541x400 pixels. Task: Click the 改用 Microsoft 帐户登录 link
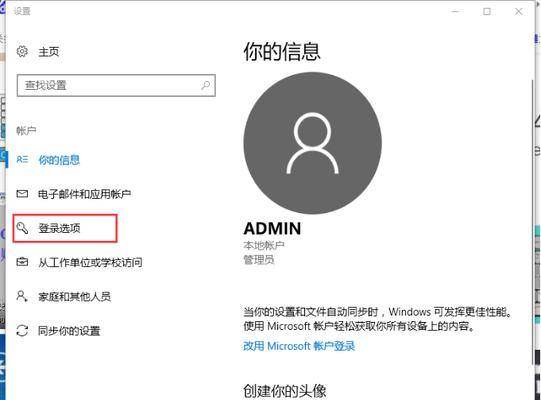click(299, 346)
